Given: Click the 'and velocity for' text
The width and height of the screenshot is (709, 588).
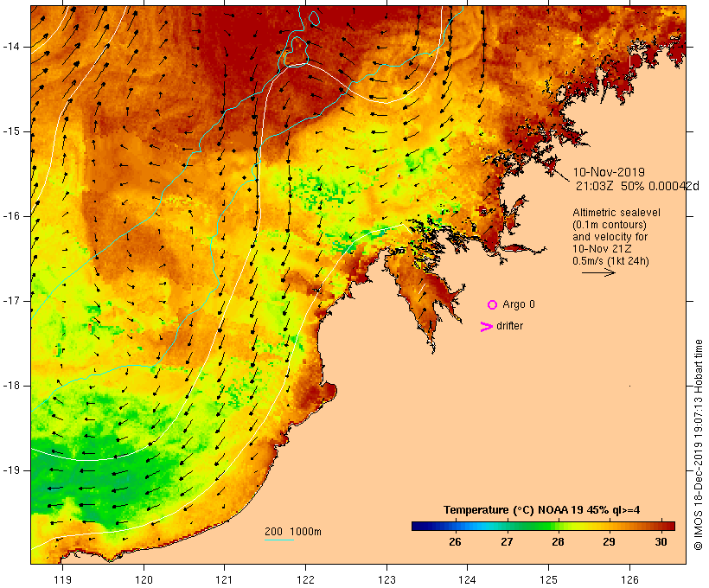Looking at the screenshot, I should point(610,237).
